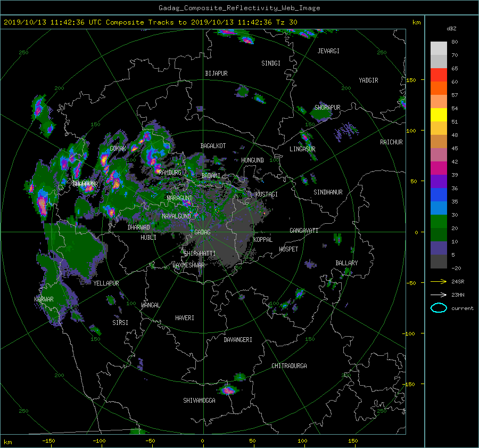This screenshot has width=479, height=448.
Task: Click the BALLARY city label
Action: (346, 263)
